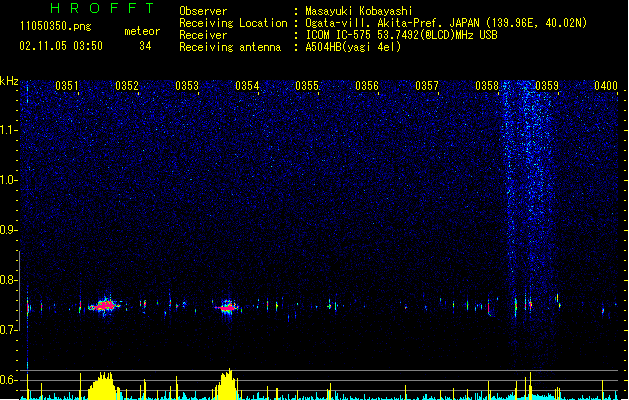The height and width of the screenshot is (400, 629).
Task: Click the 0352 time marker
Action: [x=127, y=86]
